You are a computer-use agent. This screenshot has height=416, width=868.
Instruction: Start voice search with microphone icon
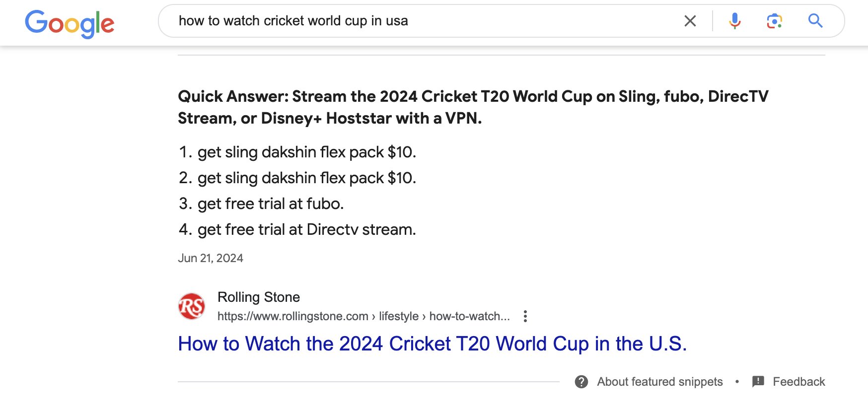pyautogui.click(x=734, y=21)
